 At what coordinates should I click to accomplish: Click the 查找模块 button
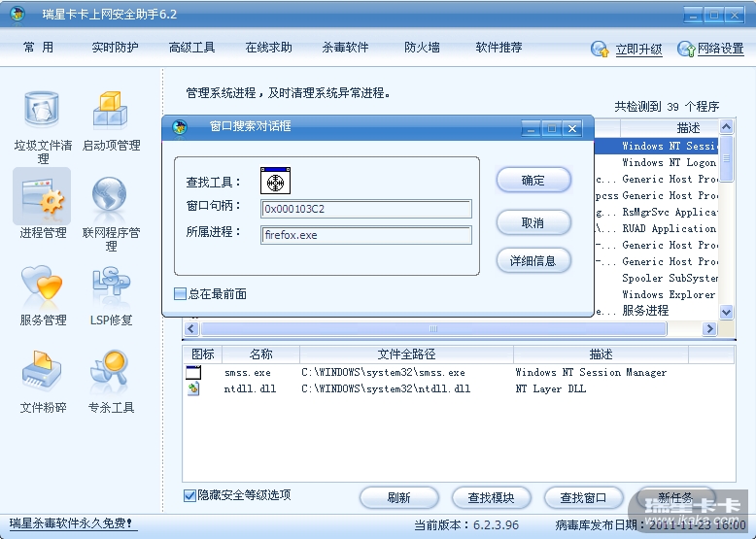pyautogui.click(x=492, y=497)
